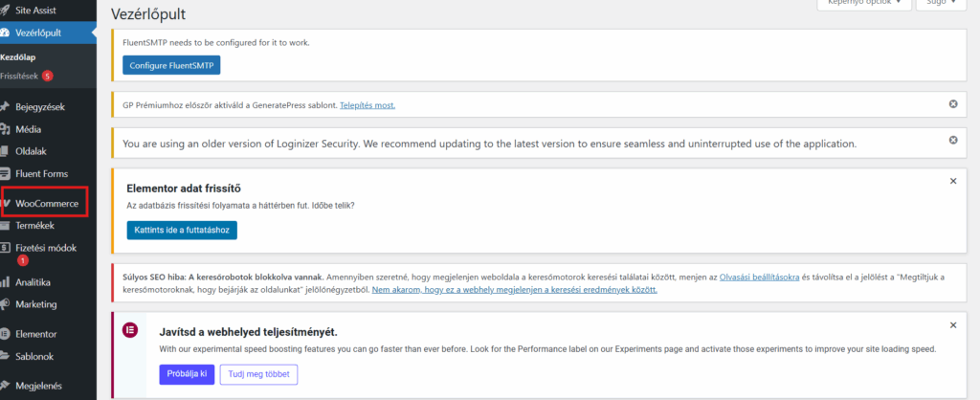Click the Kattints ide a futtatáshoz button
The height and width of the screenshot is (400, 980).
(182, 231)
